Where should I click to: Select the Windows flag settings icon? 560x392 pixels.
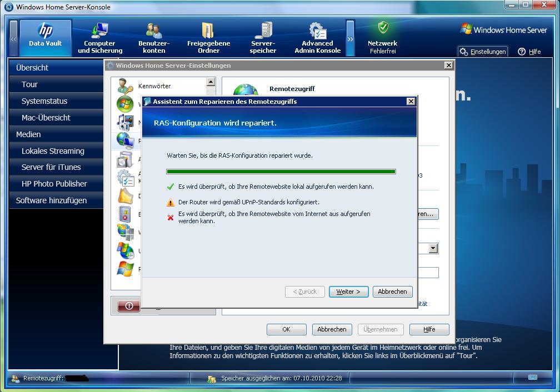pos(126,269)
